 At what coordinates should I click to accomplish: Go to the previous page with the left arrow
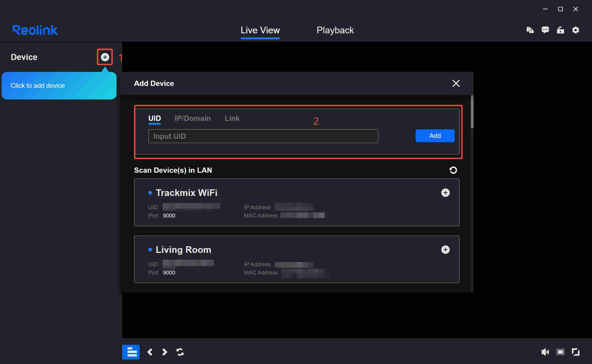(150, 352)
